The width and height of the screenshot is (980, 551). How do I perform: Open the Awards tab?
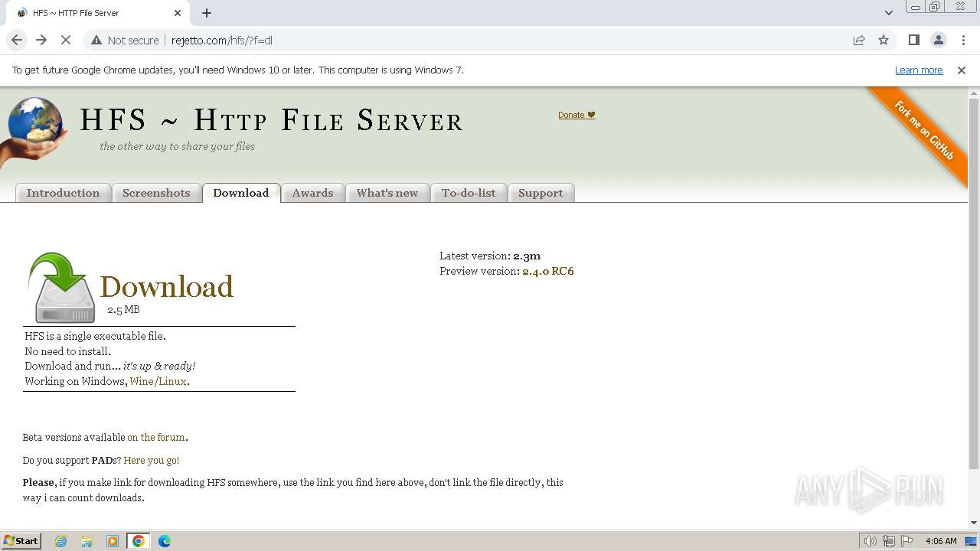pos(312,193)
